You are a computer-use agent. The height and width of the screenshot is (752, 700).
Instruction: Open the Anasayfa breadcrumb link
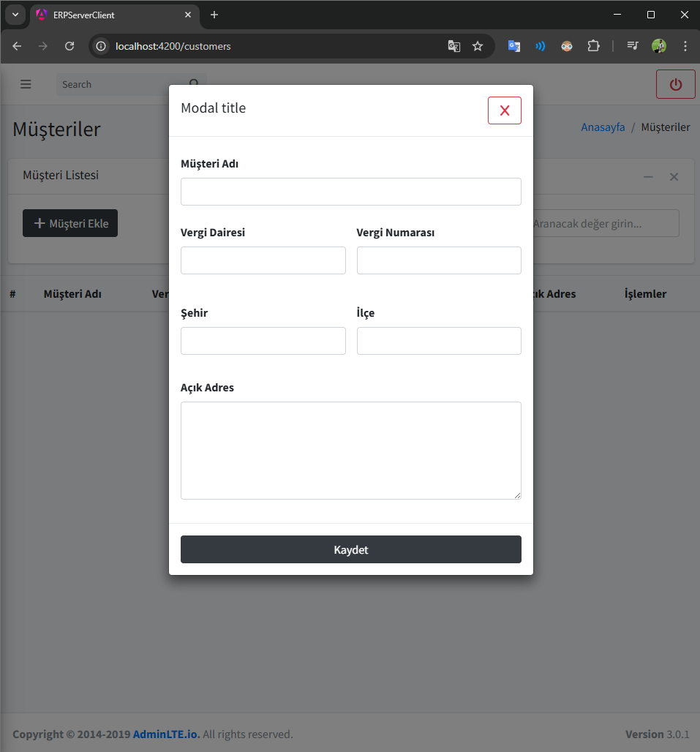603,127
